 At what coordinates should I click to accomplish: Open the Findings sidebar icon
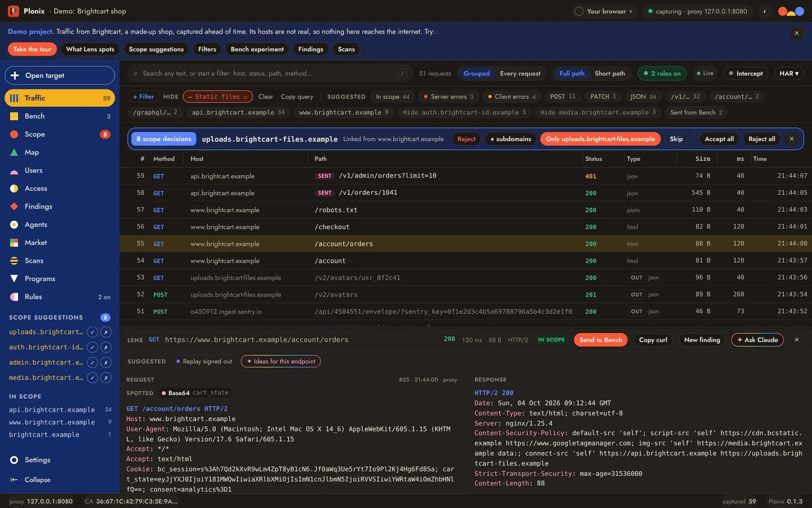pyautogui.click(x=14, y=207)
